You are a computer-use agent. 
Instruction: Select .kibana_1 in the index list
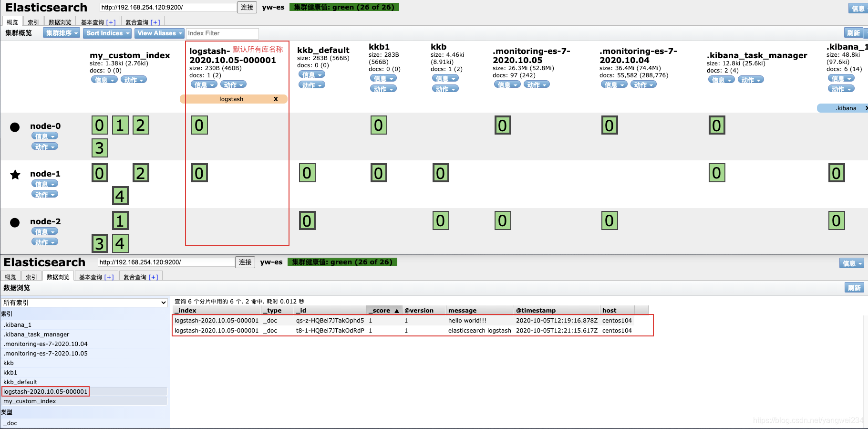click(x=84, y=324)
